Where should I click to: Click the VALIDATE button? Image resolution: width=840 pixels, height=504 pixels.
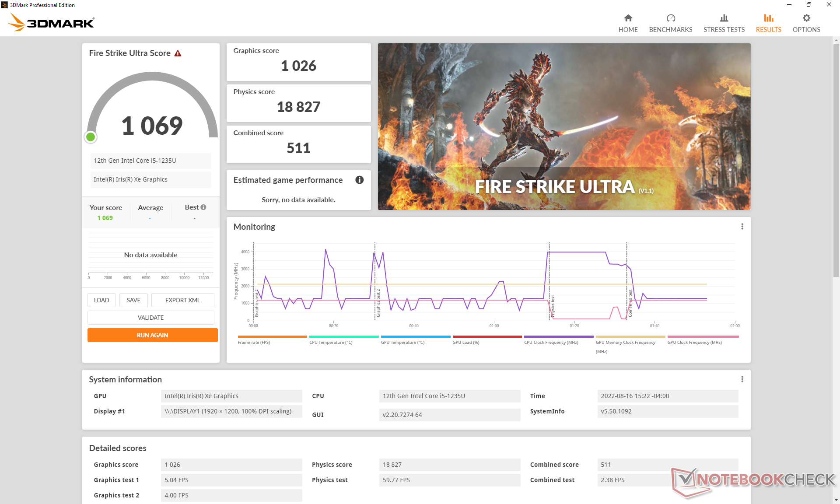click(150, 318)
